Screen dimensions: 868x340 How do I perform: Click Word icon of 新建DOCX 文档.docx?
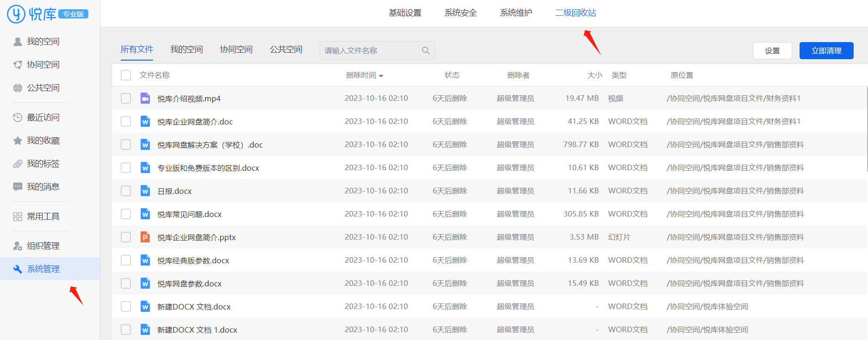145,306
